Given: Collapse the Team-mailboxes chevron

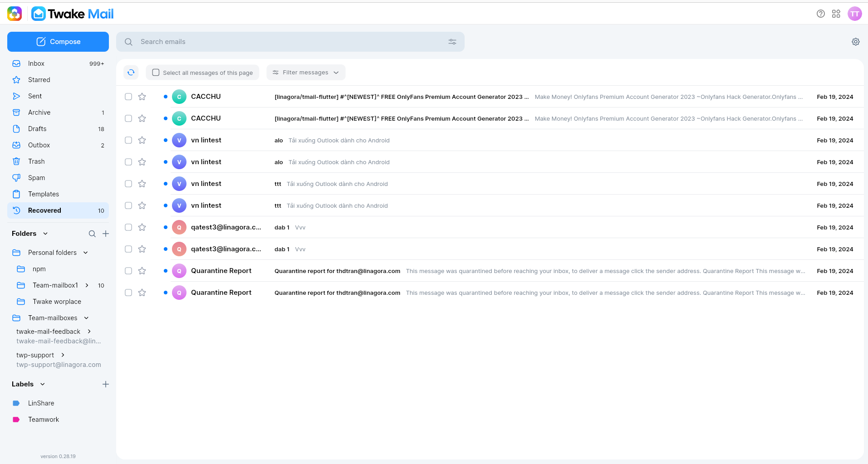Looking at the screenshot, I should pyautogui.click(x=86, y=318).
